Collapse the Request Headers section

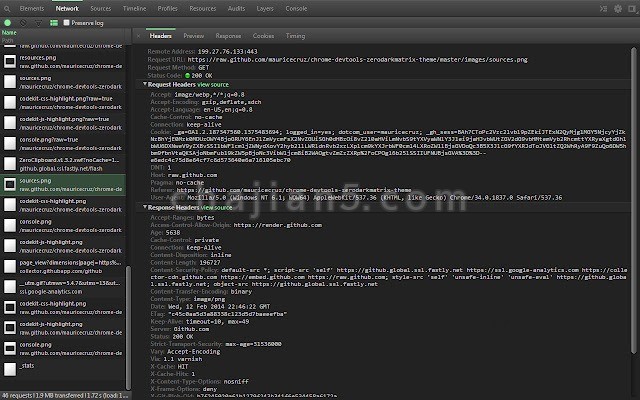click(x=145, y=86)
